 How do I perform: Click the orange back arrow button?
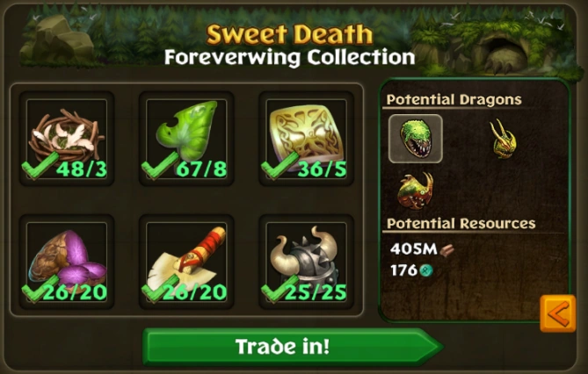coord(558,313)
